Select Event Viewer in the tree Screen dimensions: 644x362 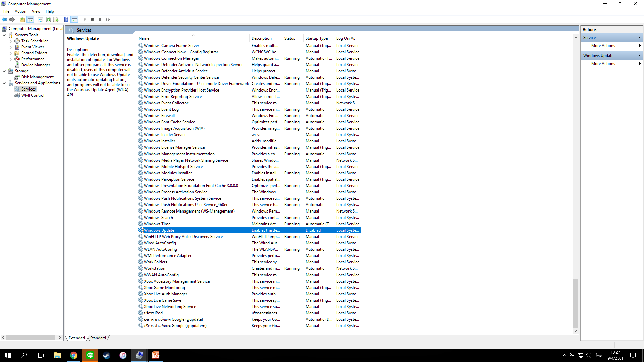pos(33,47)
